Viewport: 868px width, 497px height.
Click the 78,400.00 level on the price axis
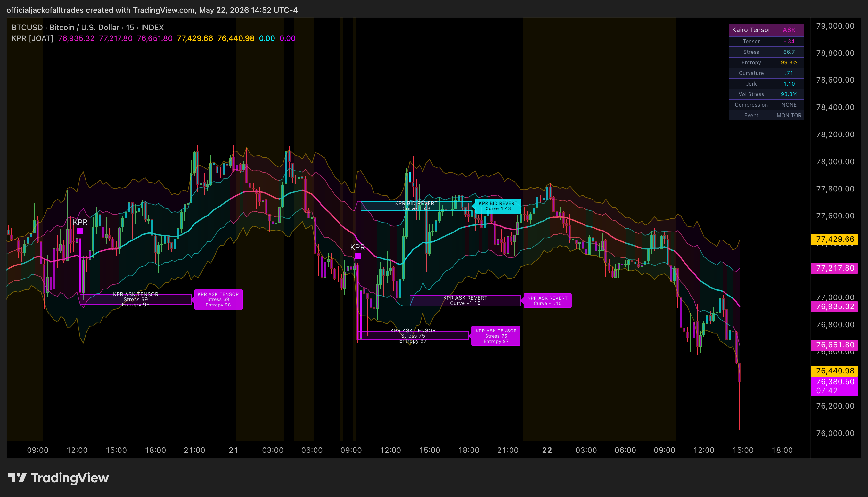[835, 107]
